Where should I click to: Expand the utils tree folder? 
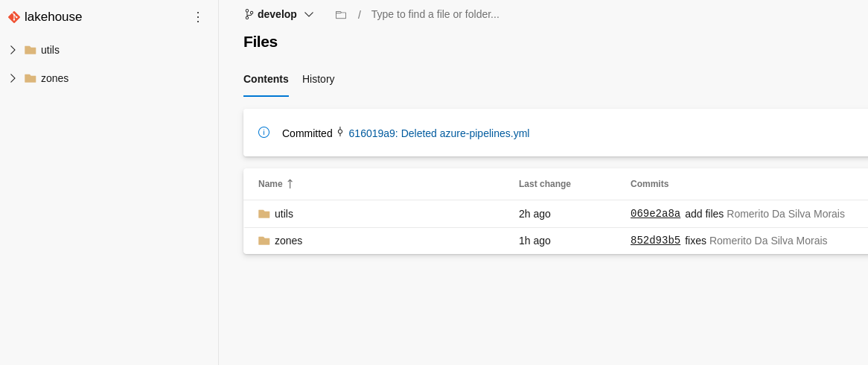click(x=13, y=50)
